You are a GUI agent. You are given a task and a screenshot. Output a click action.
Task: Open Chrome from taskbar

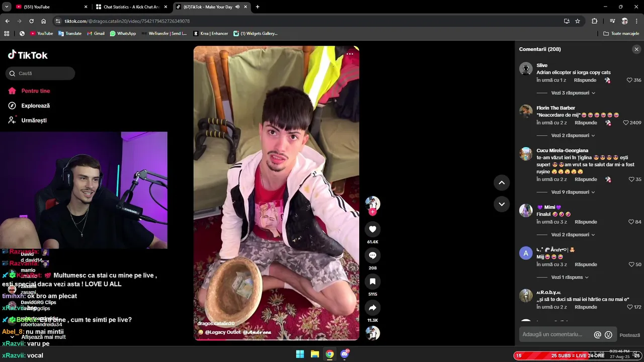click(330, 354)
